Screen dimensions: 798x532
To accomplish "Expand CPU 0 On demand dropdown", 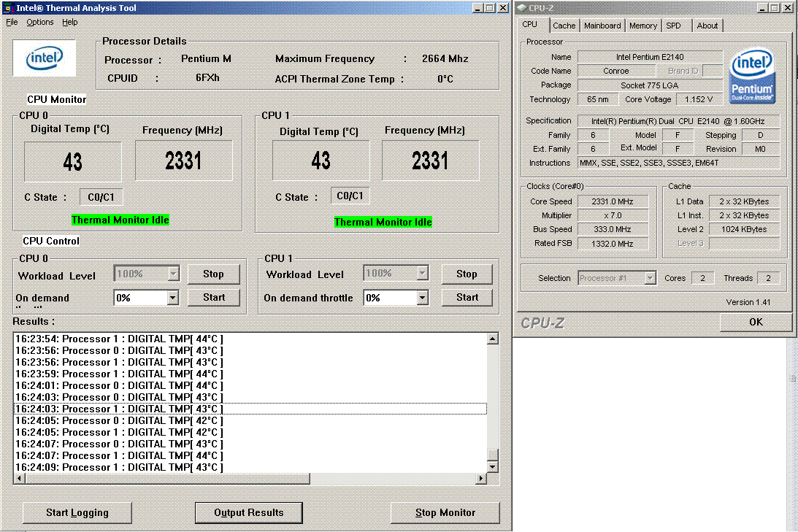I will 173,298.
